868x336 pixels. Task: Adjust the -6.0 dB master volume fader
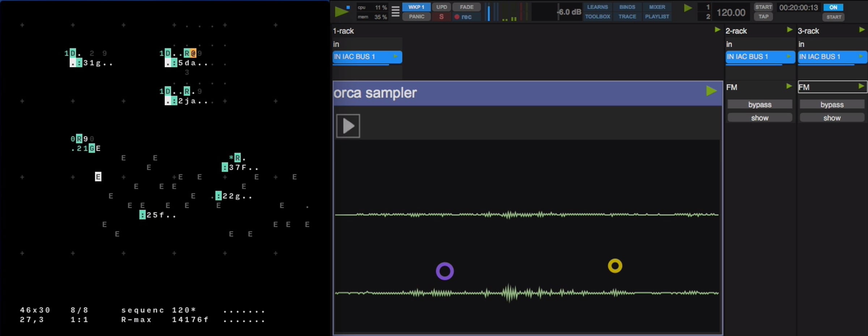pyautogui.click(x=557, y=12)
